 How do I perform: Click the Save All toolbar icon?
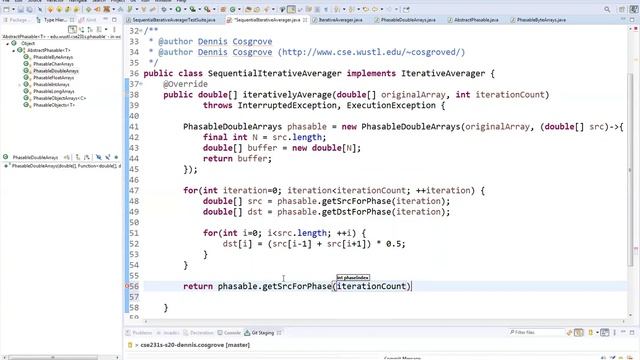click(29, 9)
